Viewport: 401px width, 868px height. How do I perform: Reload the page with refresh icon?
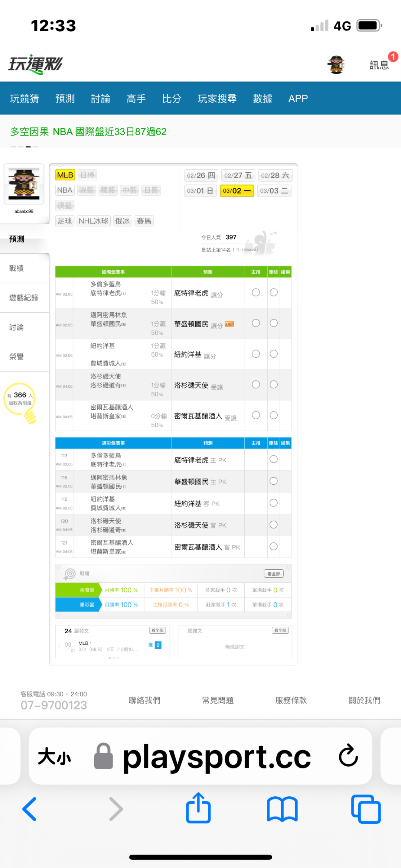click(x=348, y=755)
